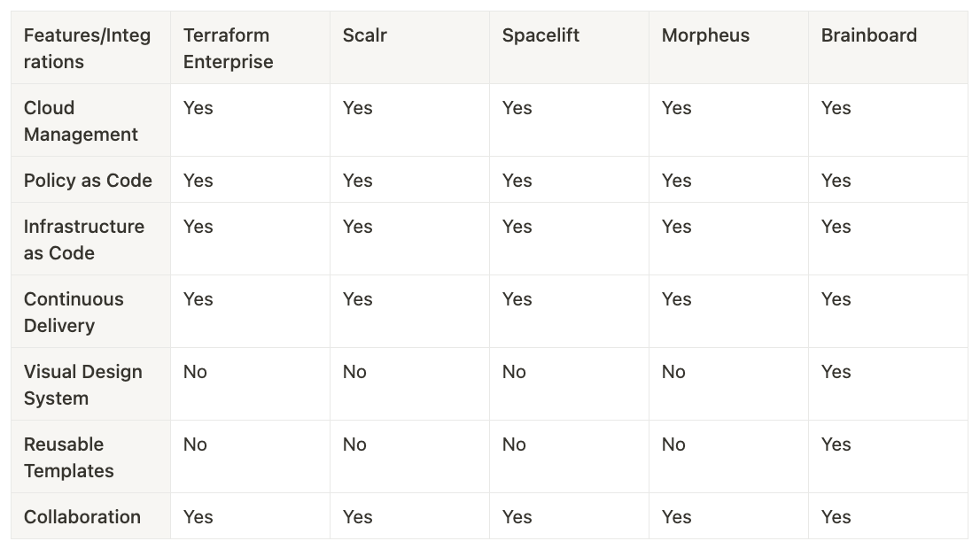Click Brainboard's Yes for Visual Design System

[x=836, y=372]
